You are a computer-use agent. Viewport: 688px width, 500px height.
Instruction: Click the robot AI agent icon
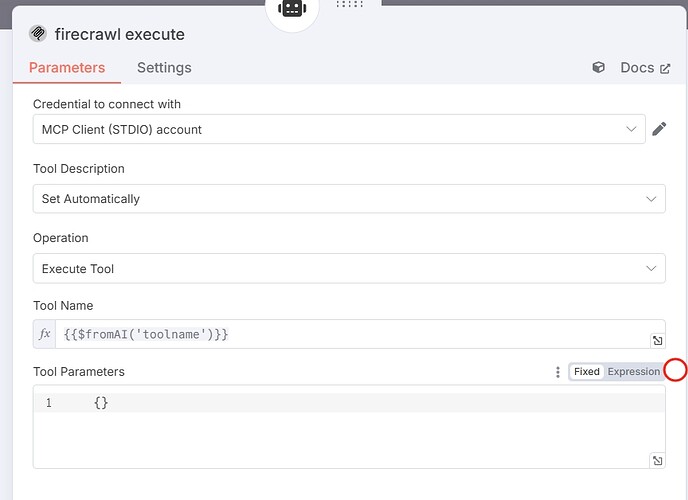click(x=292, y=8)
